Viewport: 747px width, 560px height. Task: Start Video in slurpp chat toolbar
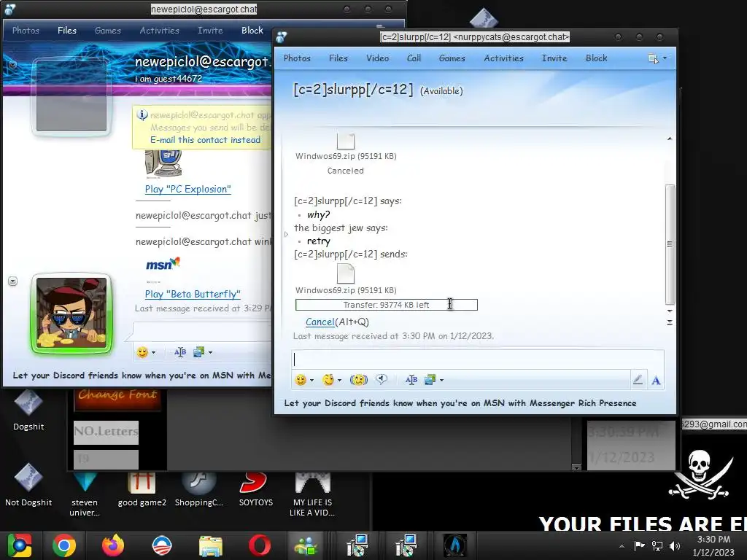click(377, 58)
